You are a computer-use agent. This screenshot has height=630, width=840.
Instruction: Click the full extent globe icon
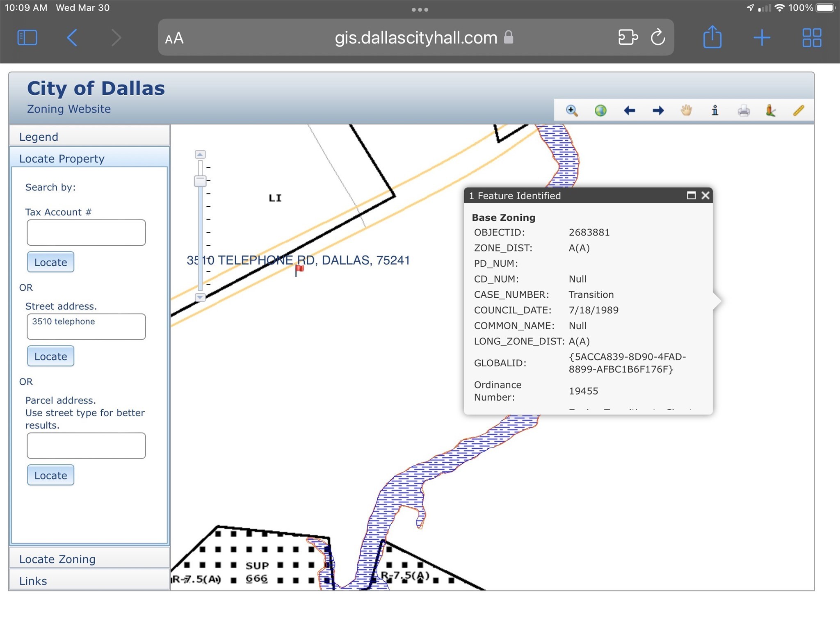[600, 111]
